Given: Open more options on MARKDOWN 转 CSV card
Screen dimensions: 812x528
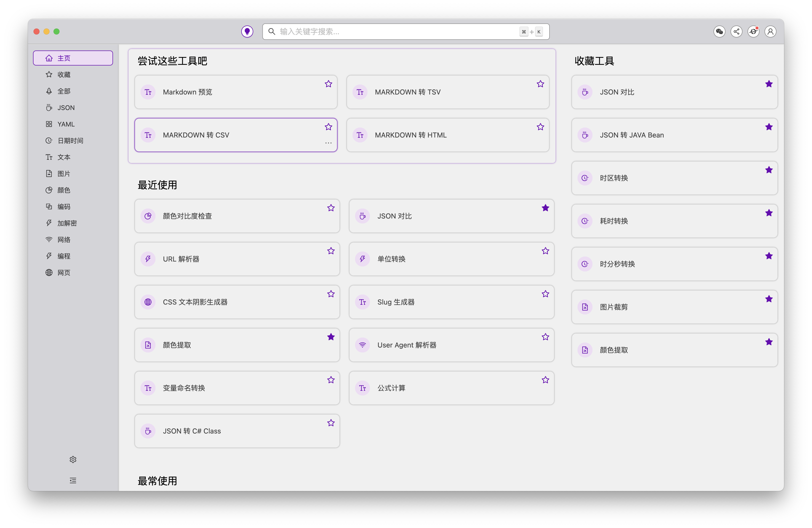Looking at the screenshot, I should [328, 143].
